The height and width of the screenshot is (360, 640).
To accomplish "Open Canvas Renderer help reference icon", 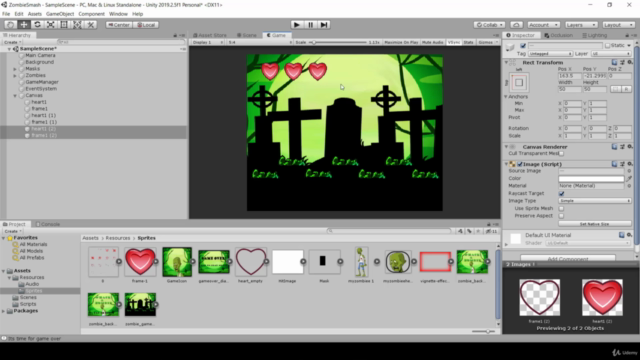I will click(614, 147).
